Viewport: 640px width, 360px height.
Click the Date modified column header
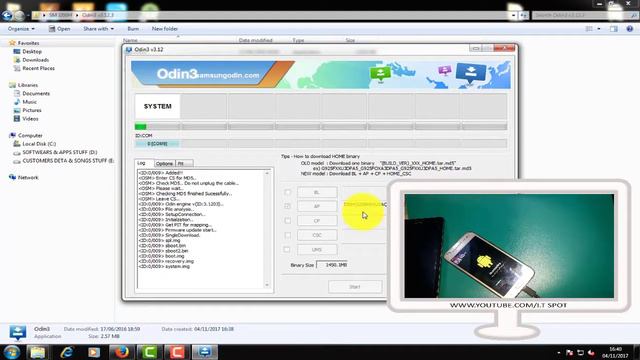point(256,40)
